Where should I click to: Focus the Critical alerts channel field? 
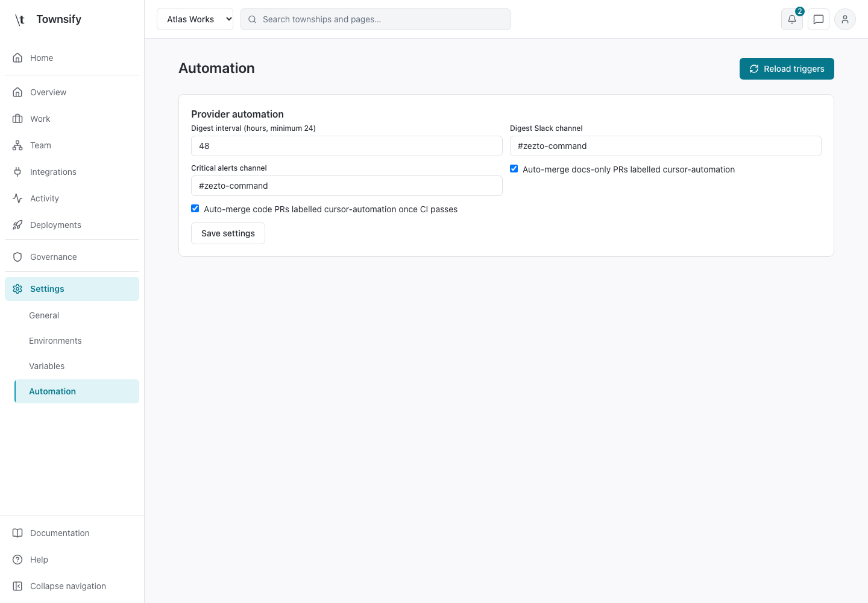tap(347, 186)
